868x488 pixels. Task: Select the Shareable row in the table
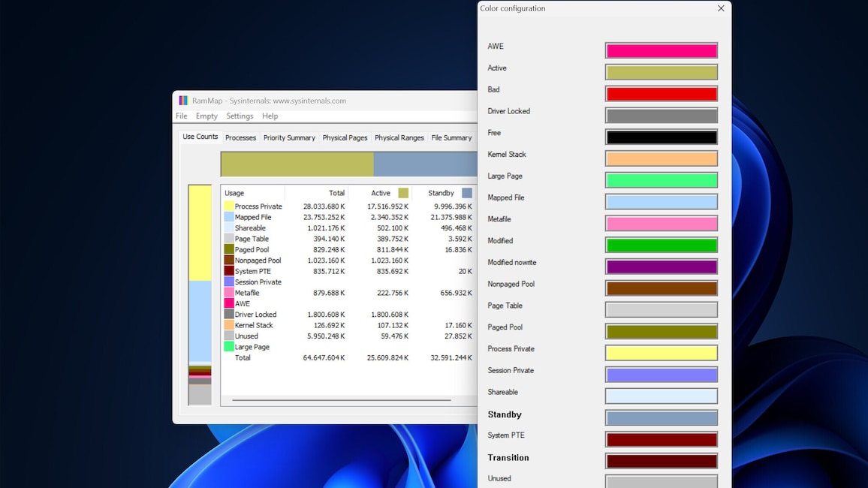348,228
